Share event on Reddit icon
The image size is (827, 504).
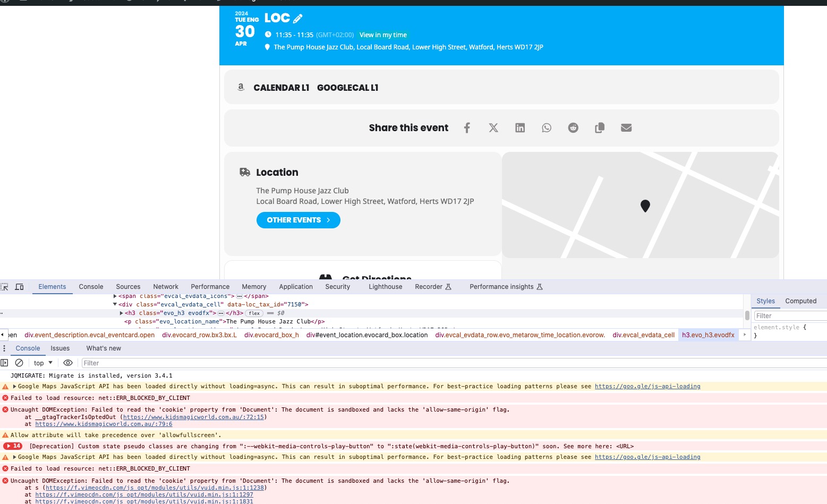(x=573, y=128)
